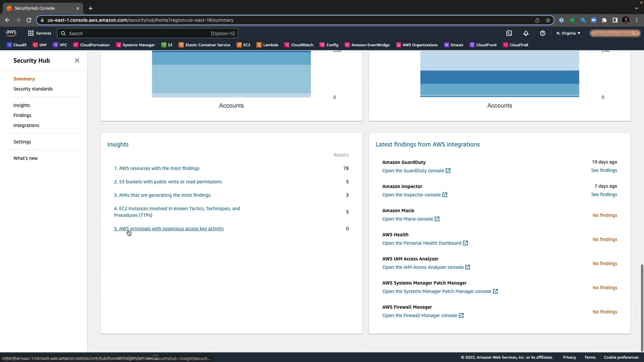See findings for Amazon GuardDuty
The width and height of the screenshot is (644, 362).
click(604, 170)
